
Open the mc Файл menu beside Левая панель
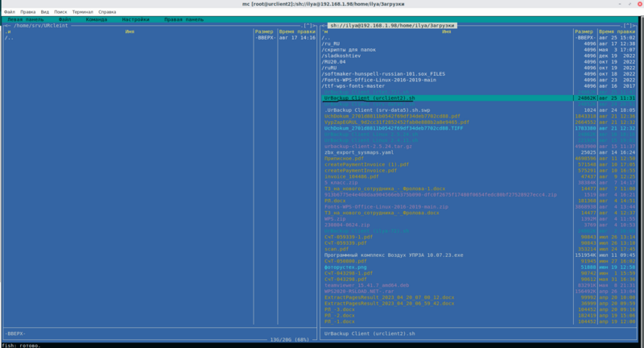64,19
